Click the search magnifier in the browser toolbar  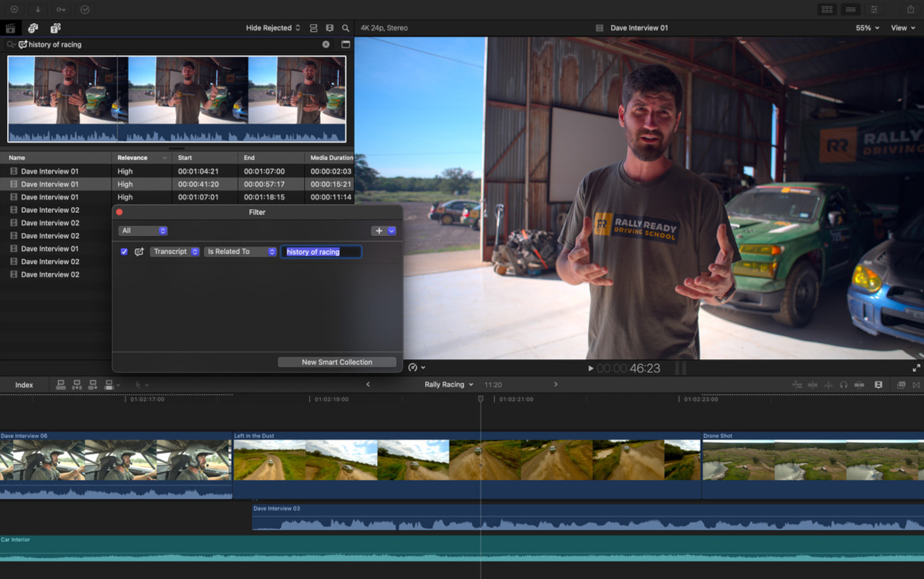(x=345, y=28)
